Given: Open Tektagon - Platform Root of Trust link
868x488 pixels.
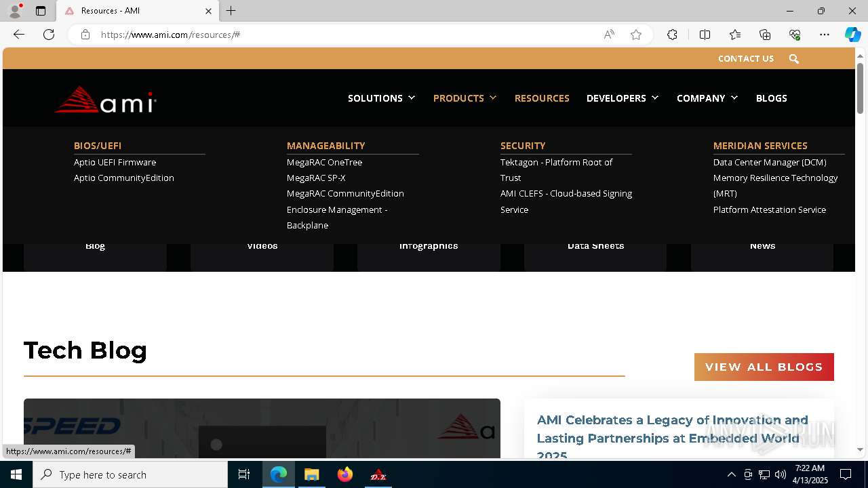Looking at the screenshot, I should pyautogui.click(x=556, y=170).
